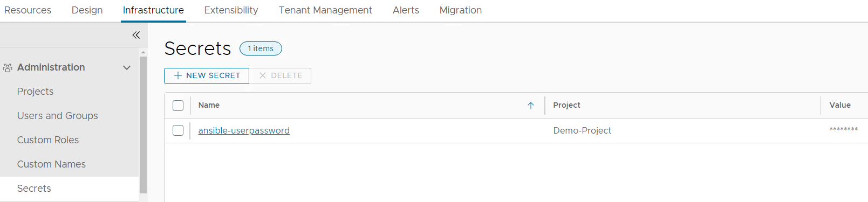The width and height of the screenshot is (868, 202).
Task: Open the Extensibility tab
Action: point(231,10)
